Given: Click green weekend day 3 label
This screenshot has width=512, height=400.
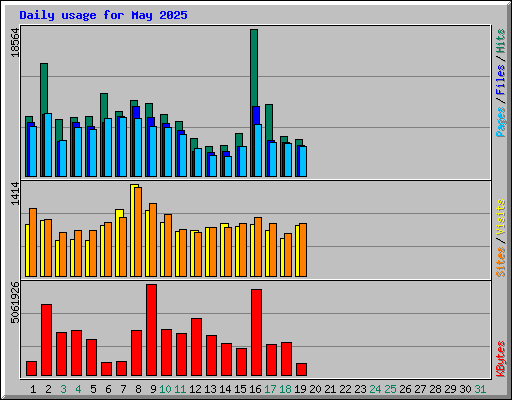Looking at the screenshot, I should pyautogui.click(x=63, y=389).
